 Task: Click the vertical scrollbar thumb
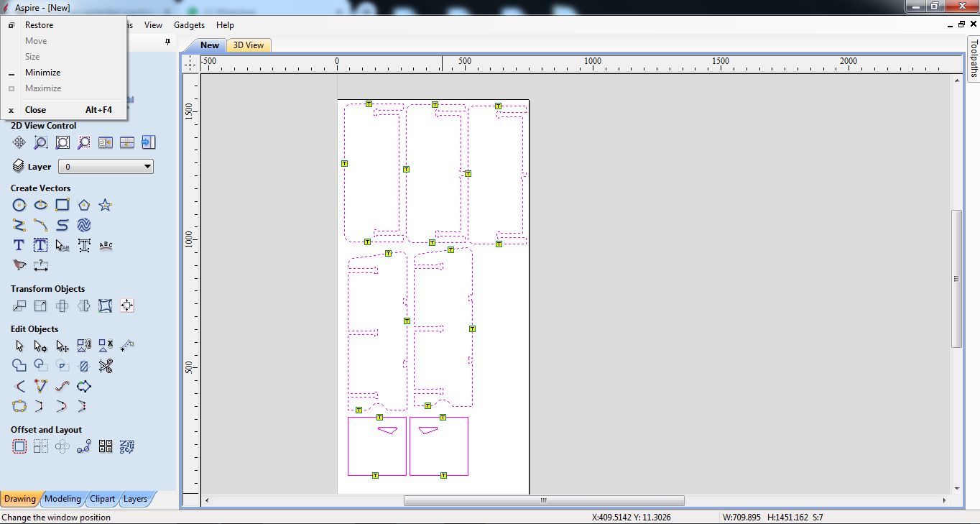(956, 279)
